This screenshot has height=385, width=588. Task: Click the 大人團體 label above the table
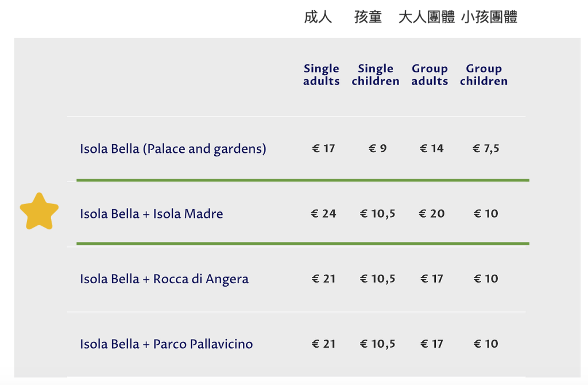tap(427, 17)
